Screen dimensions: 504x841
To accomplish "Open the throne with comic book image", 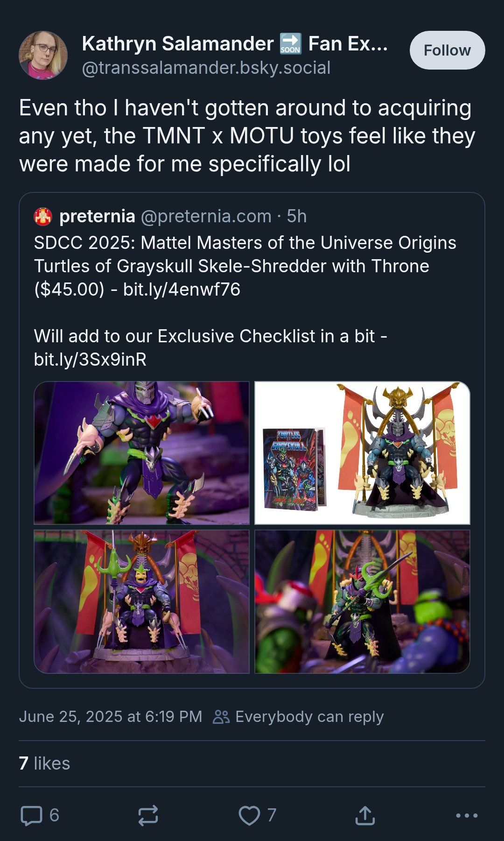I will click(362, 453).
